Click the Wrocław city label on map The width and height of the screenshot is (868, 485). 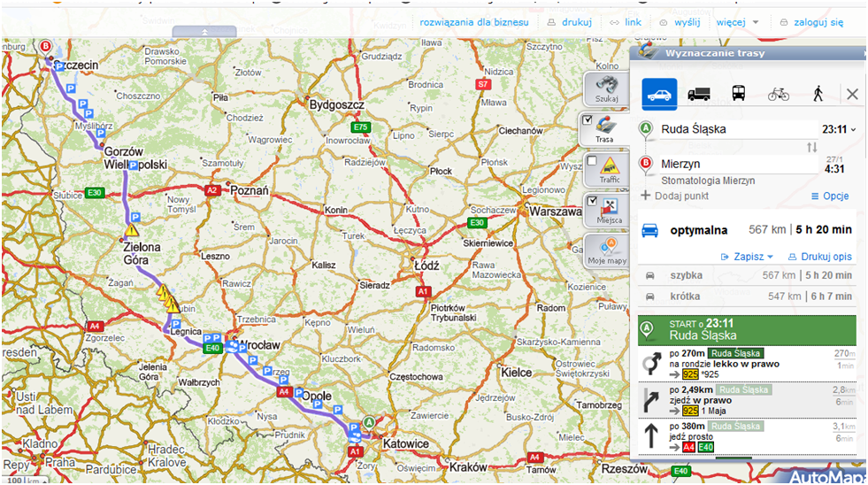pyautogui.click(x=260, y=345)
